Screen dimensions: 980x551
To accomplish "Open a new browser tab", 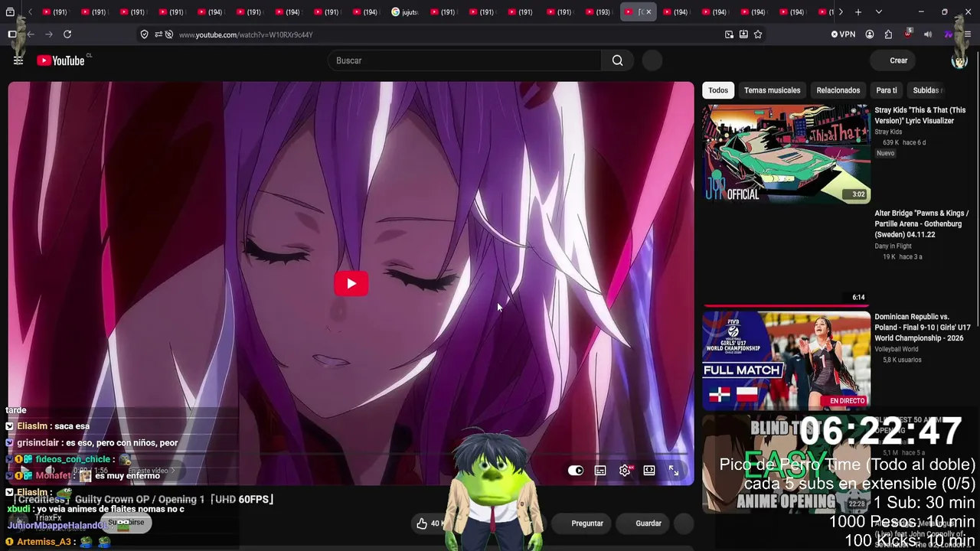I will [858, 12].
